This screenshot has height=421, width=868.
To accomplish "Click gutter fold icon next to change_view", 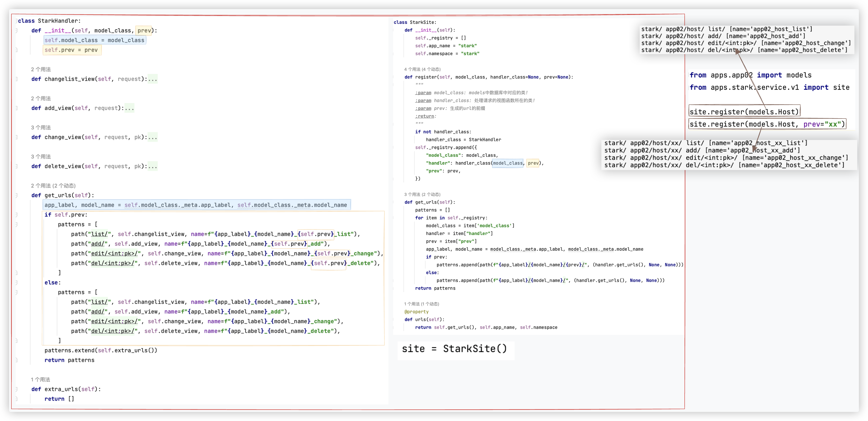I will click(16, 137).
